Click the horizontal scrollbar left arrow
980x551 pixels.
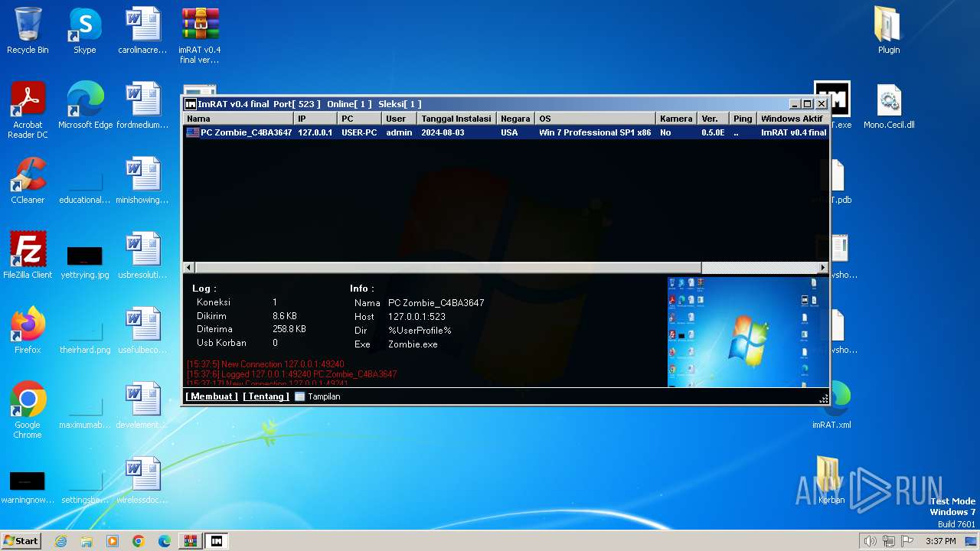189,267
